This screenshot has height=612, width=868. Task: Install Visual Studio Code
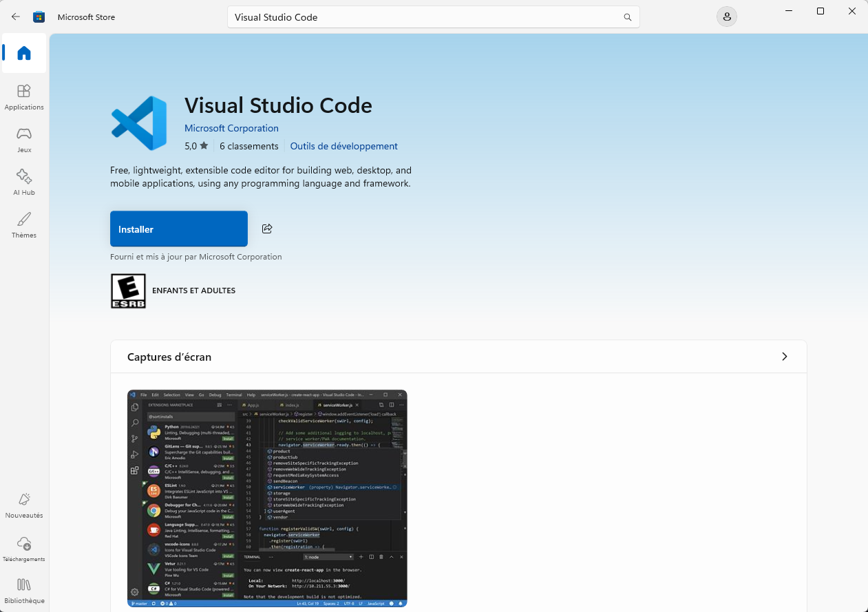point(179,229)
